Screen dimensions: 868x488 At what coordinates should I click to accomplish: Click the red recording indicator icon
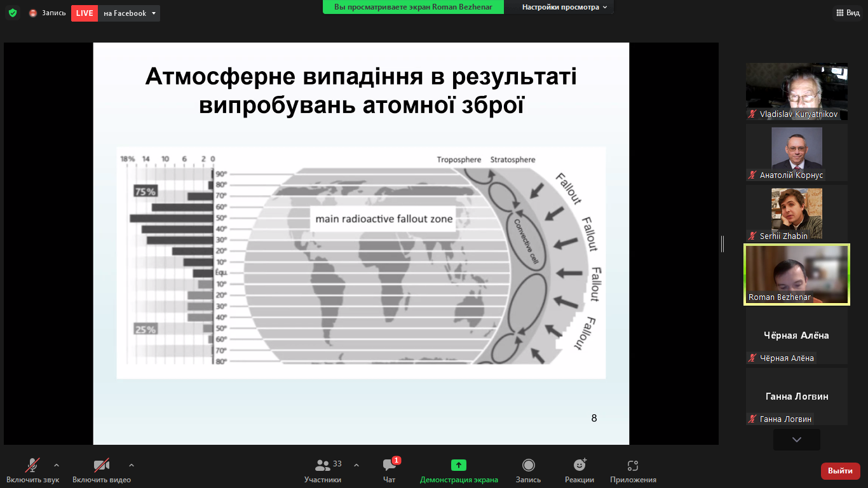pyautogui.click(x=33, y=13)
